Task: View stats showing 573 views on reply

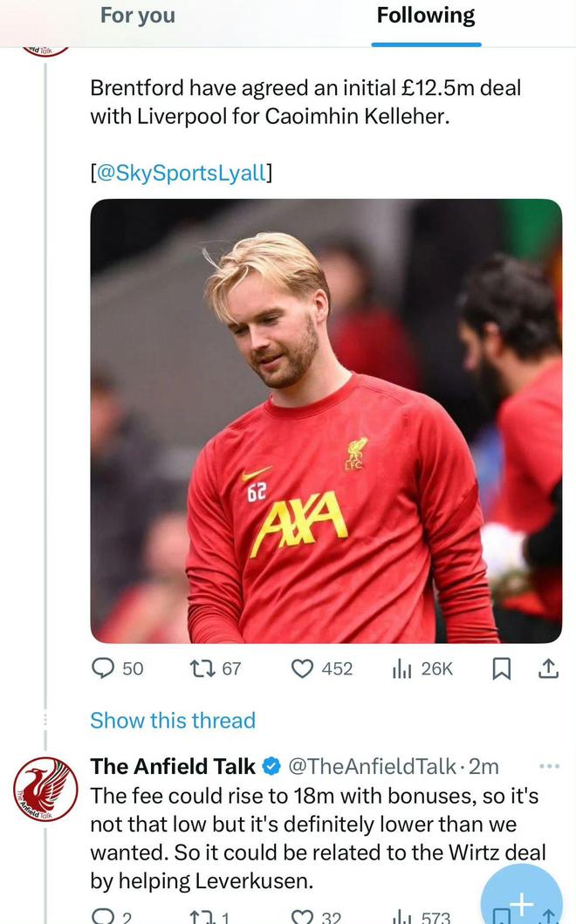Action: coord(402,917)
